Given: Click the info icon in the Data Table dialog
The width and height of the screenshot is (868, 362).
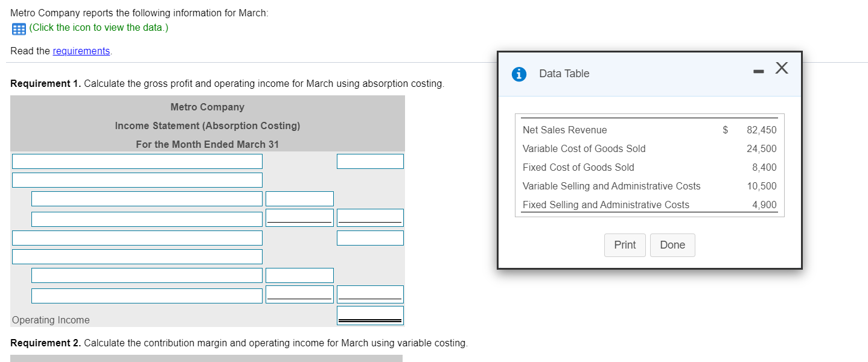Looking at the screenshot, I should [x=519, y=74].
